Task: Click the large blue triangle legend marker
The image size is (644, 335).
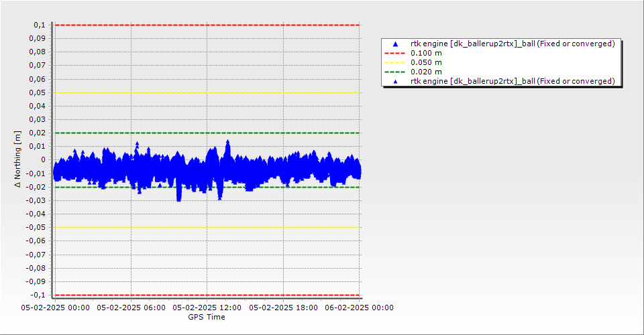Action: point(396,44)
